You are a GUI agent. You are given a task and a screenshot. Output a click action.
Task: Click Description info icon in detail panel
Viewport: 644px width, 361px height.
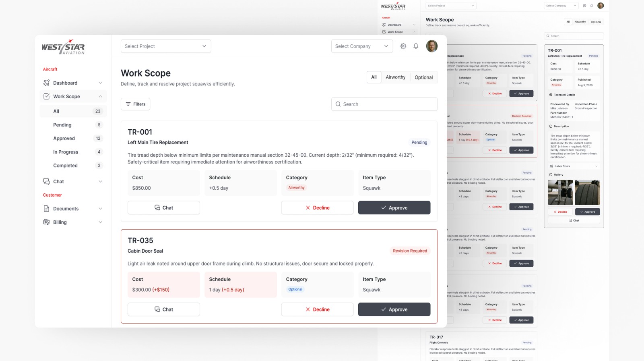[551, 126]
